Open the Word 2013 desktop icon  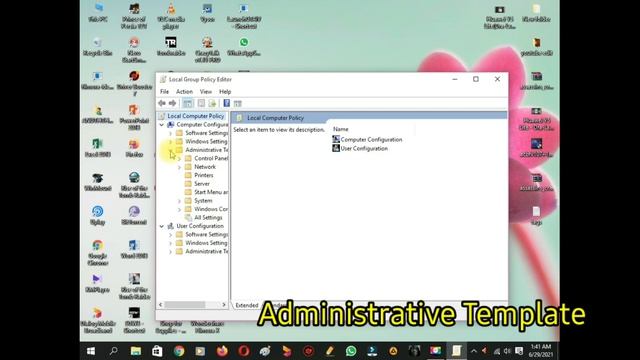134,249
